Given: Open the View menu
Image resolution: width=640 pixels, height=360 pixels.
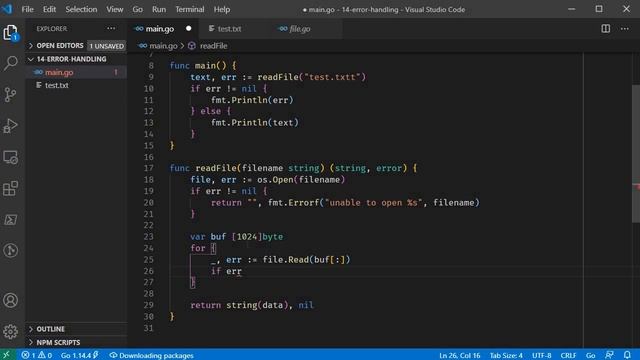Looking at the screenshot, I should (x=115, y=9).
